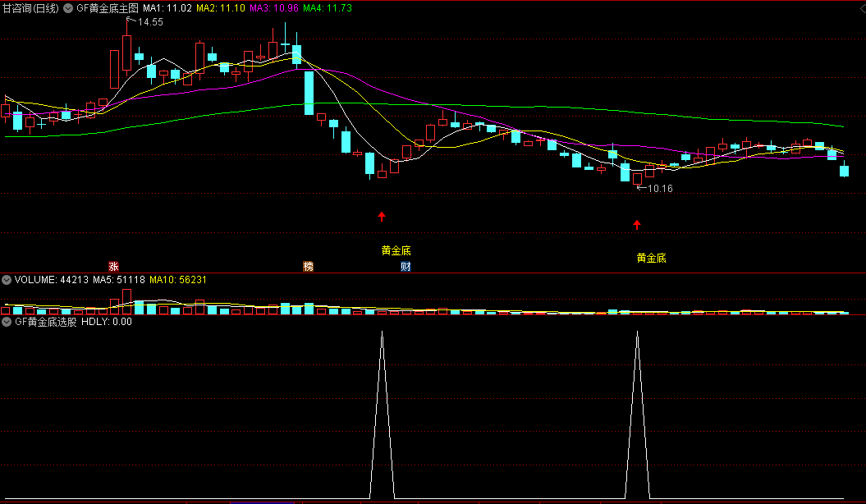Click the HDLY: 0.00 value
Screen dimensions: 866x504
tap(107, 322)
